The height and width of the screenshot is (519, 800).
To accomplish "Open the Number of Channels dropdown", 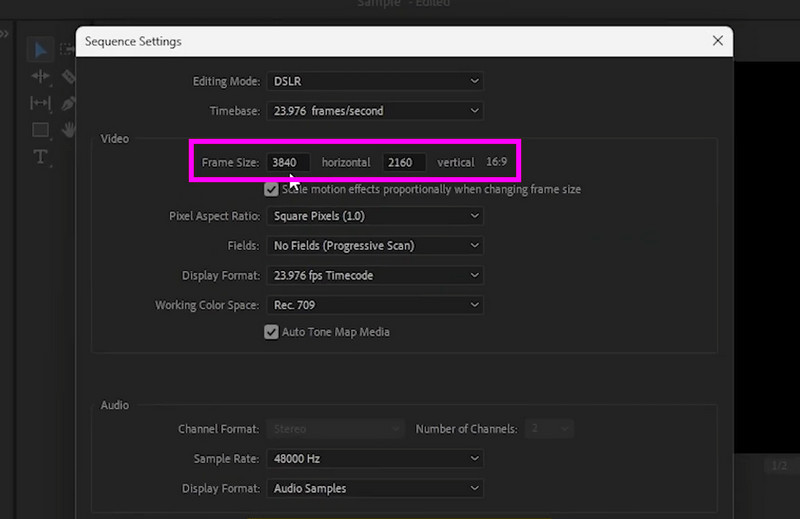I will point(549,429).
